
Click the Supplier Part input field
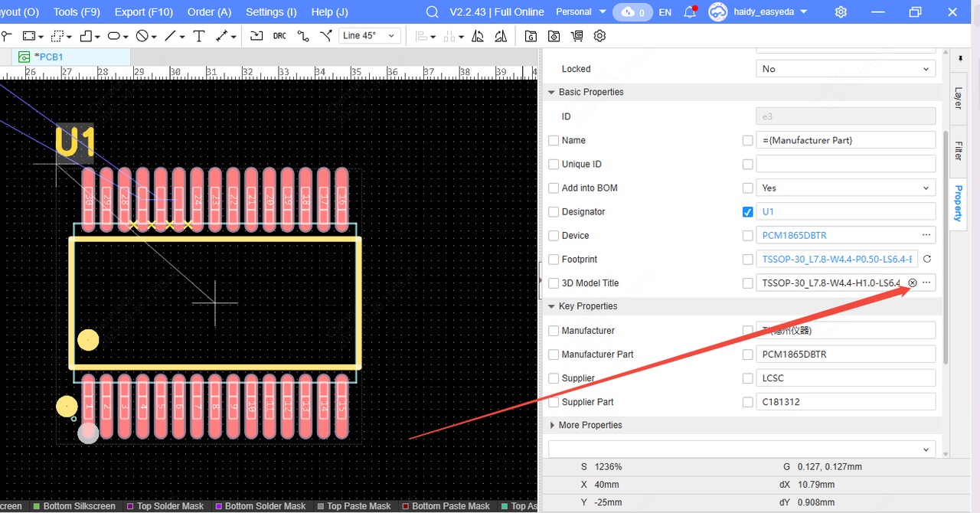pos(845,402)
